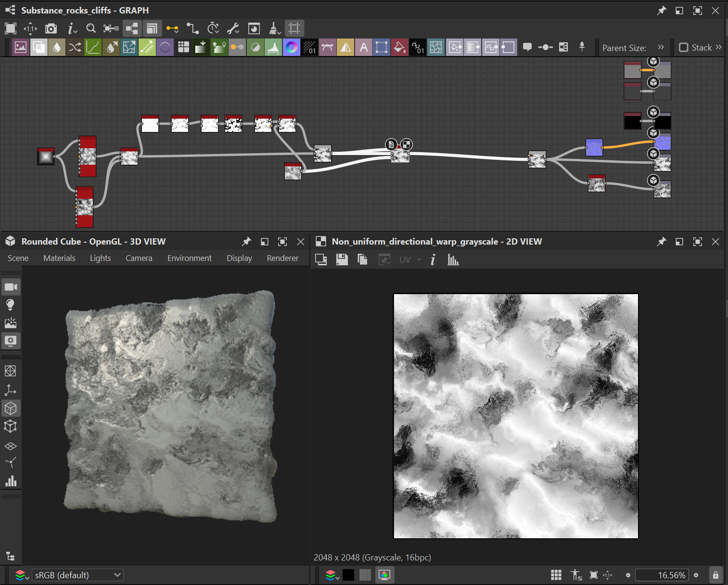Open the Materials menu in the 3D view
The width and height of the screenshot is (728, 585).
click(x=59, y=258)
